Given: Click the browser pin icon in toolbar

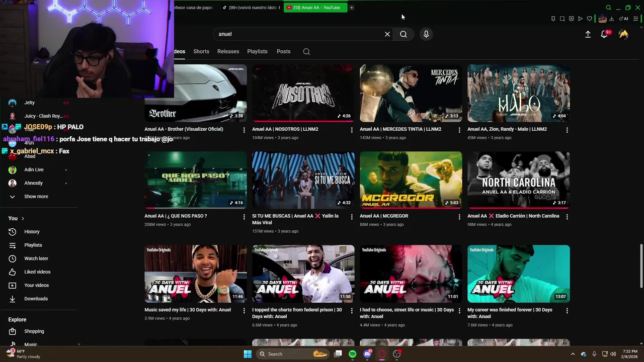Looking at the screenshot, I should [553, 19].
